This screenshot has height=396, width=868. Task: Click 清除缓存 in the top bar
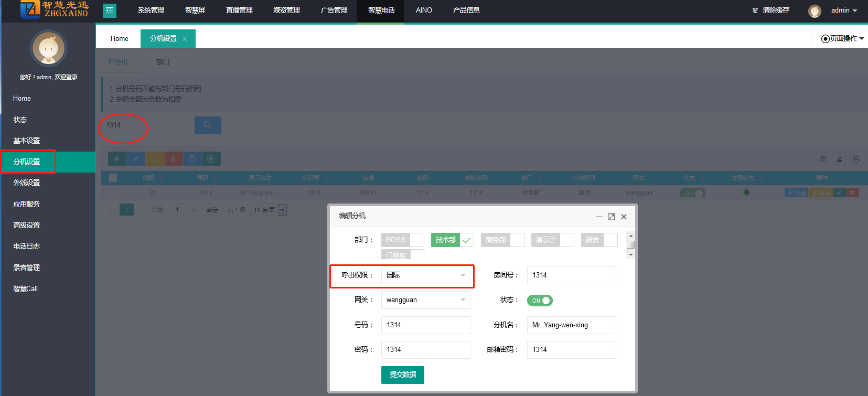pos(771,10)
